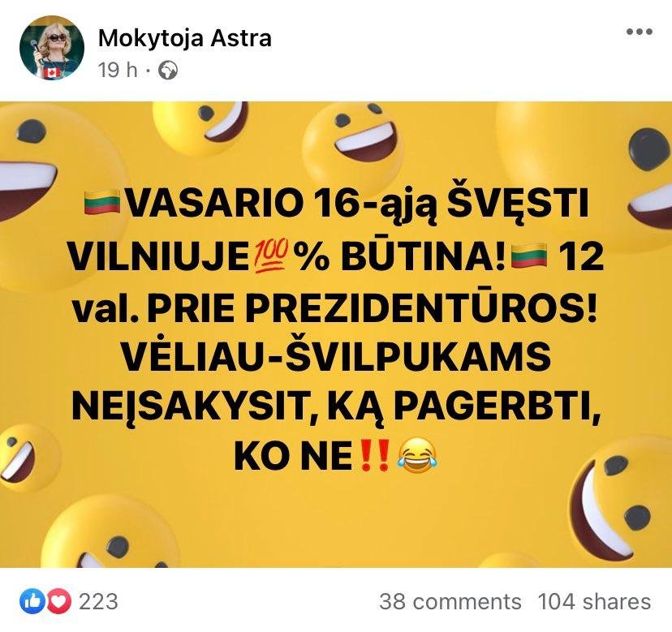Open the 38 comments link
Screen dimensions: 672x632
pos(450,601)
